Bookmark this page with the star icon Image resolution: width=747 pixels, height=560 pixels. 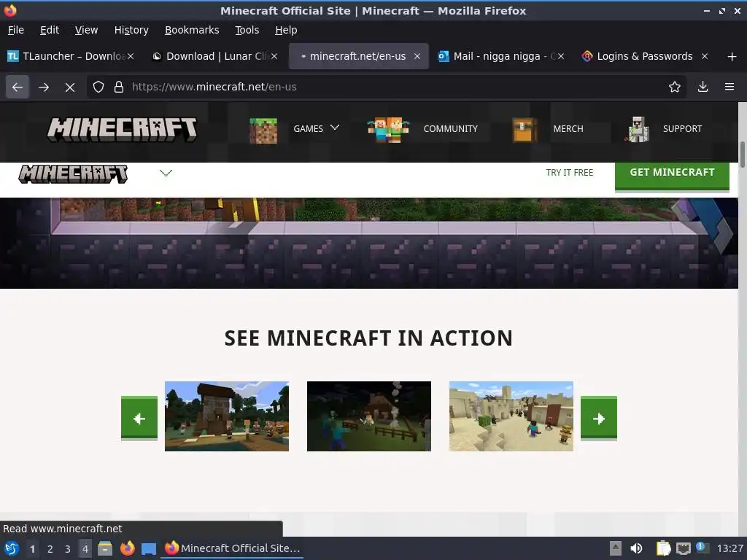coord(674,87)
